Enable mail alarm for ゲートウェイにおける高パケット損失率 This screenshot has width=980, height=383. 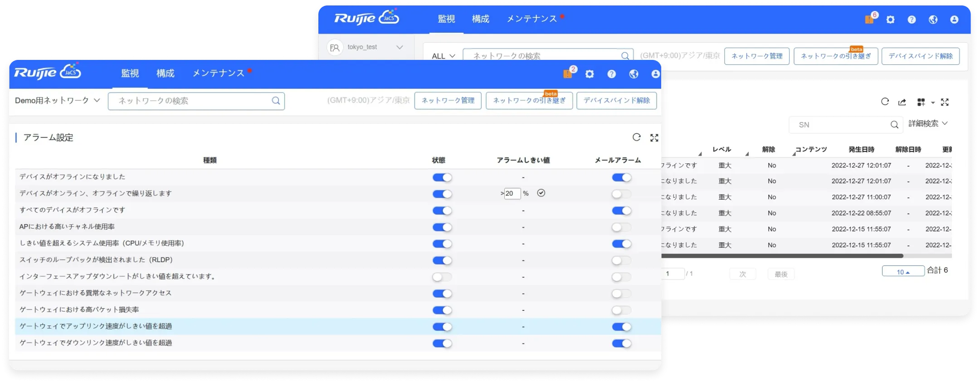click(621, 310)
